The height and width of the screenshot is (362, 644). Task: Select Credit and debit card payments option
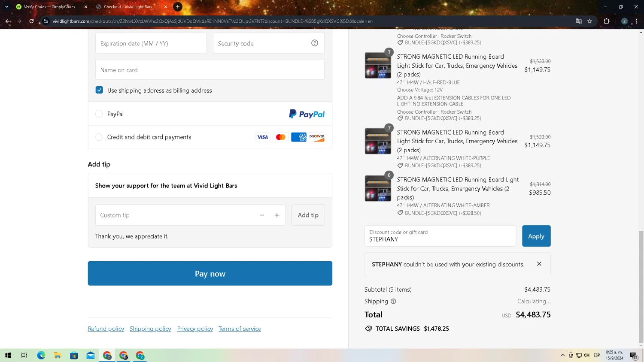pos(99,137)
